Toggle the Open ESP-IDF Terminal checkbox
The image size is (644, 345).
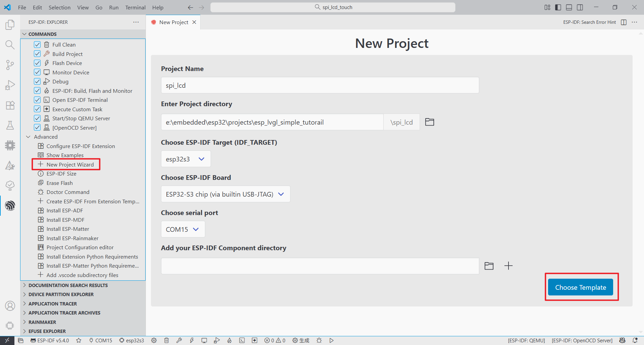pyautogui.click(x=37, y=100)
